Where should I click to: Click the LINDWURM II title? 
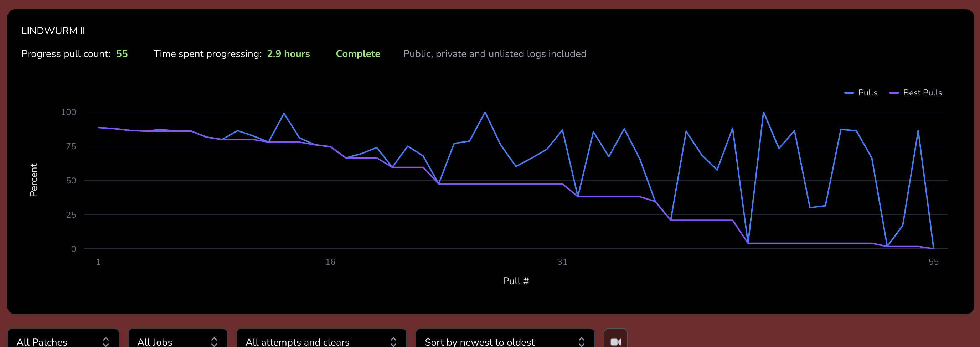pyautogui.click(x=53, y=31)
